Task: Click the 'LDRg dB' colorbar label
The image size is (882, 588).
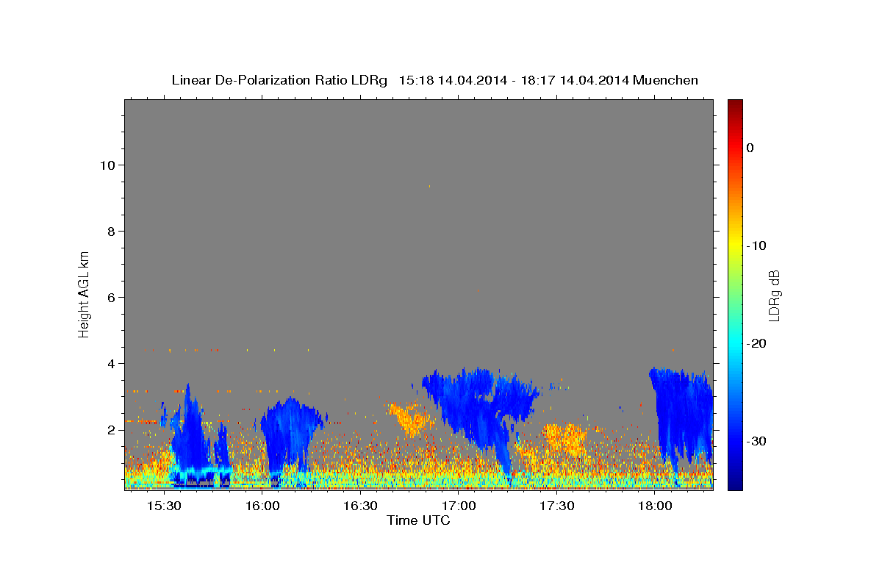Action: tap(774, 295)
